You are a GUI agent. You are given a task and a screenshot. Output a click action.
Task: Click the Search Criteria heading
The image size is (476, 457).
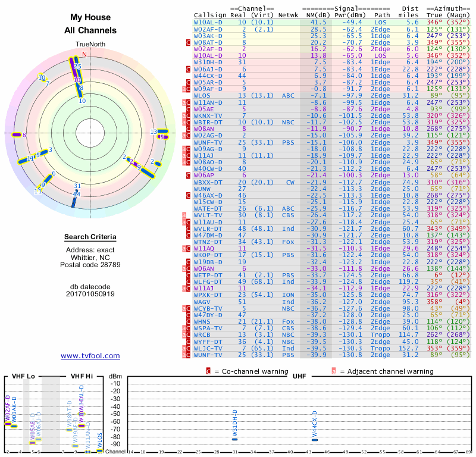click(x=90, y=237)
